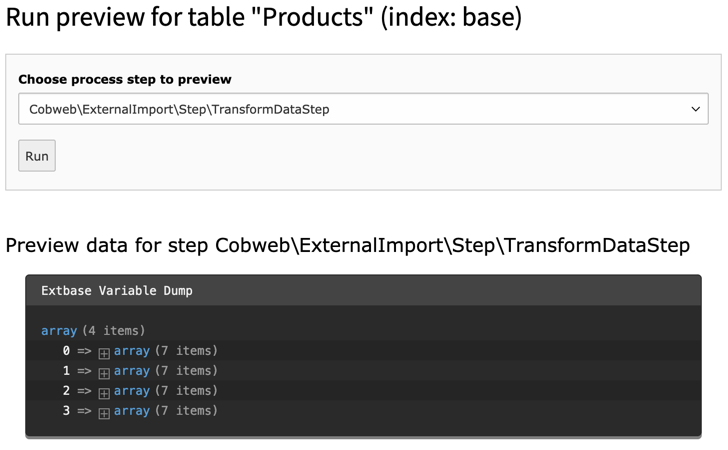The height and width of the screenshot is (450, 728).
Task: Click the blue "array" text in row 3
Action: click(x=131, y=411)
